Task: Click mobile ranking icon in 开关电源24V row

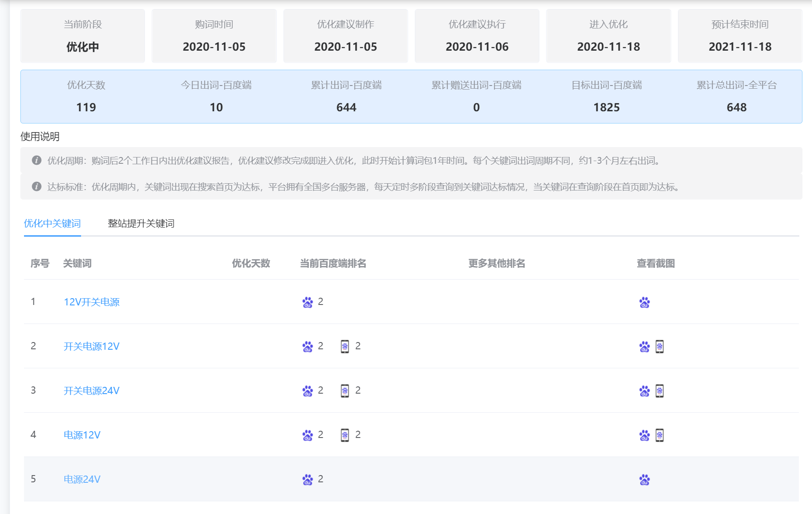Action: point(345,391)
